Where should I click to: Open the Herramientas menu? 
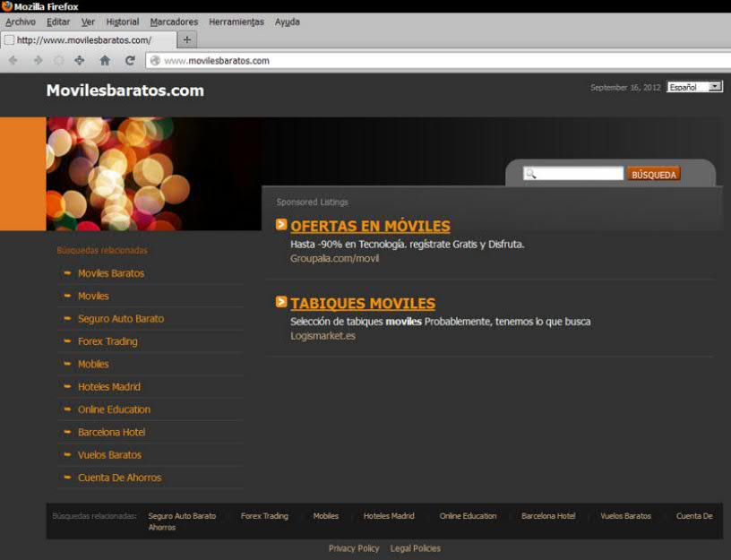[x=236, y=22]
